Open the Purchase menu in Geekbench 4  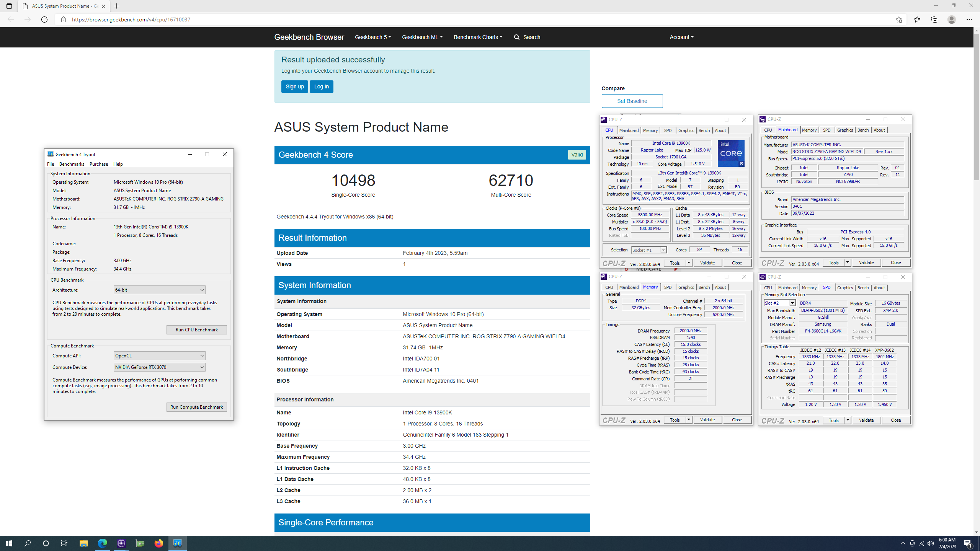[x=99, y=164]
